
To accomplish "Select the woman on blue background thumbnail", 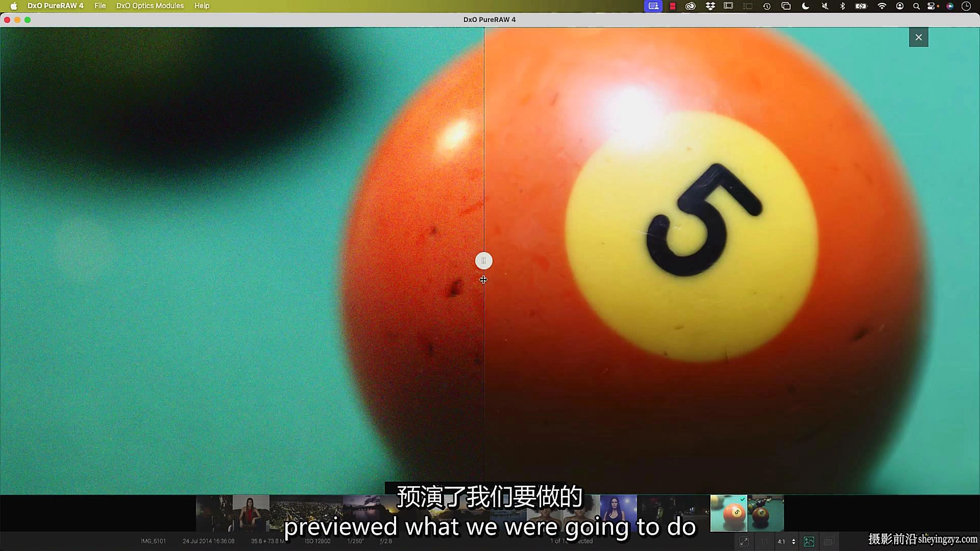I will pos(619,513).
